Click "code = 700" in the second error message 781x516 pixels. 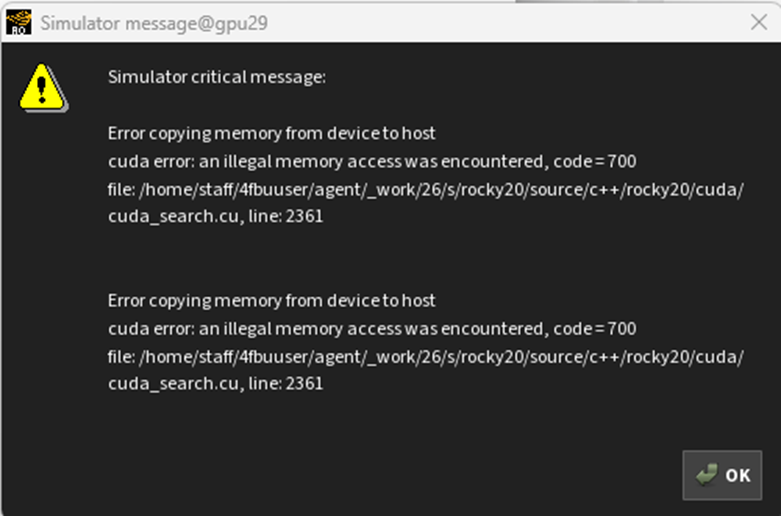(595, 329)
